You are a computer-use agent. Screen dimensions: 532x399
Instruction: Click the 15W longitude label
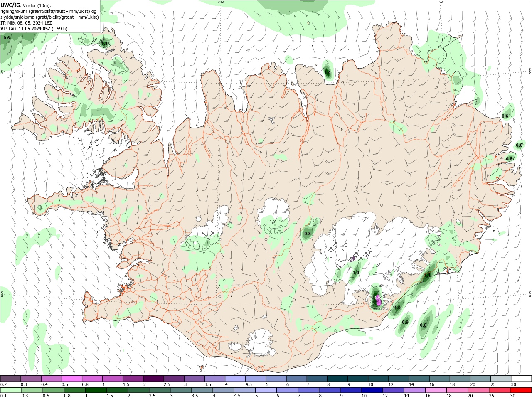click(440, 2)
